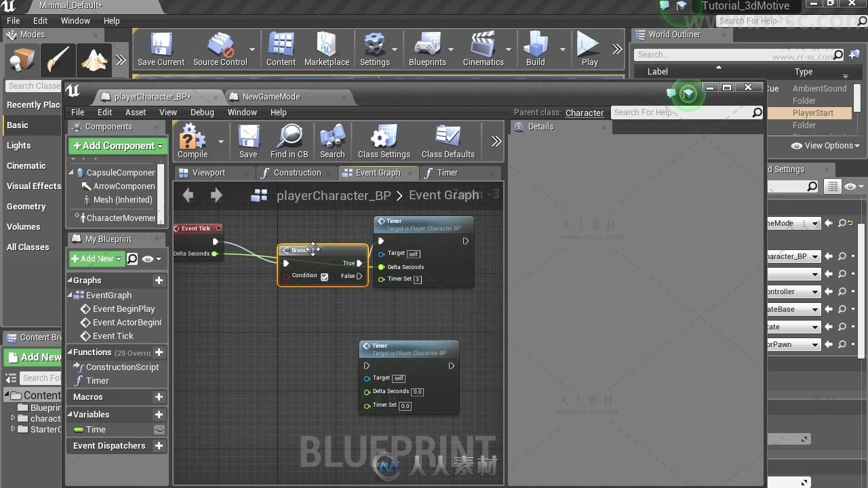The height and width of the screenshot is (488, 868).
Task: Open Search in blueprint toolbar
Action: pos(332,141)
